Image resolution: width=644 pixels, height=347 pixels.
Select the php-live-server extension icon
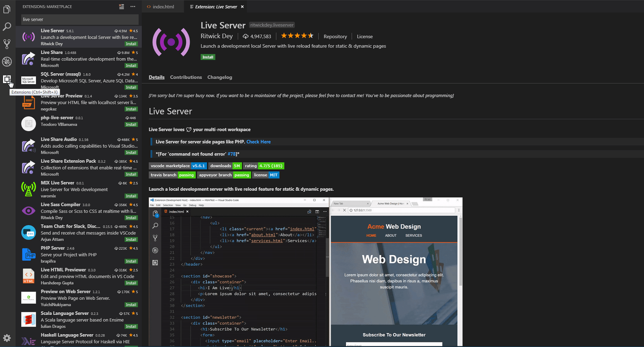(x=29, y=123)
